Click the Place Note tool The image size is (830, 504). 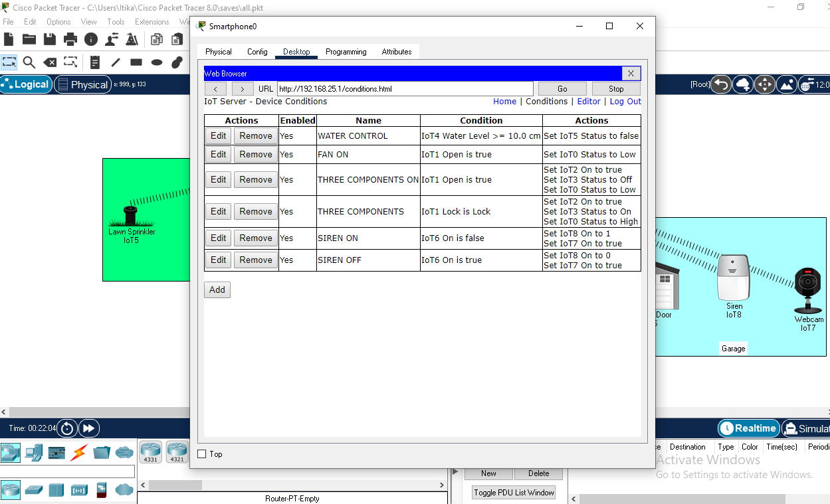click(95, 62)
